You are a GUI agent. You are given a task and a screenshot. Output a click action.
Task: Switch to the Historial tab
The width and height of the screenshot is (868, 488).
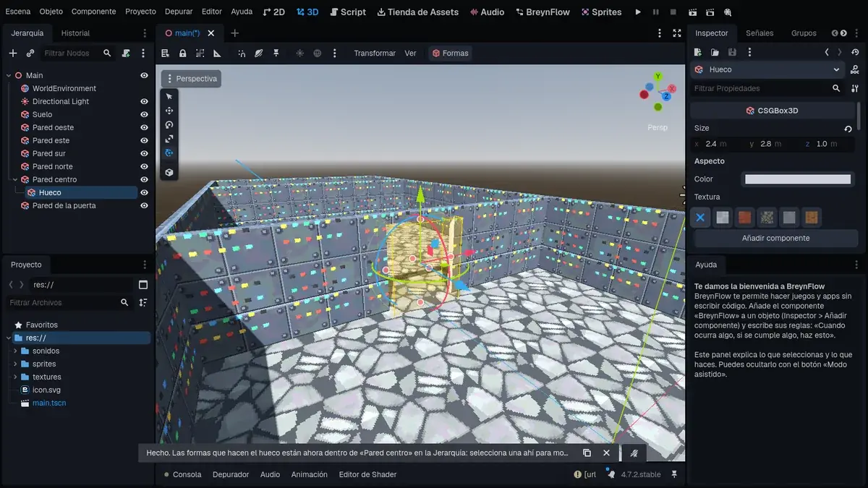tap(75, 33)
